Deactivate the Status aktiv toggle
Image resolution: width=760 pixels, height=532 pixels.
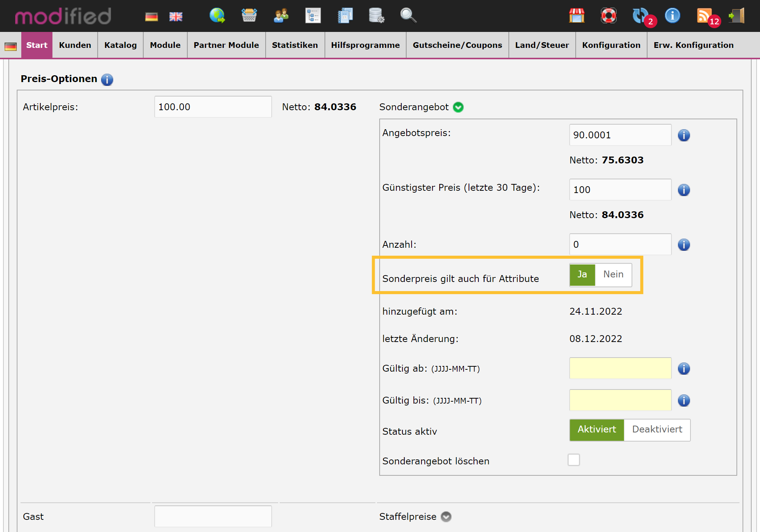pyautogui.click(x=657, y=429)
